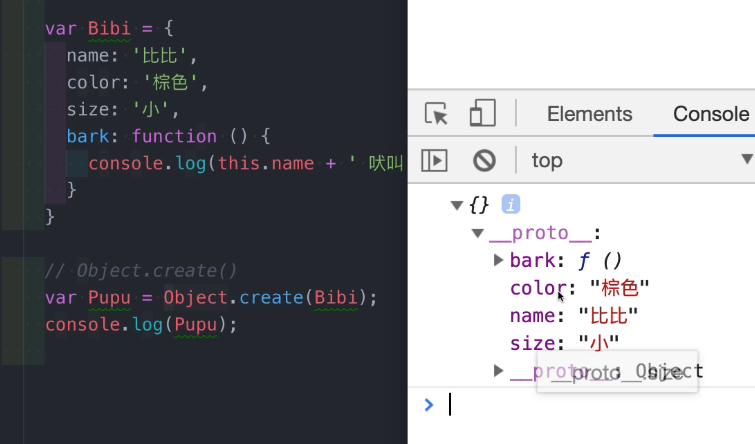Click the color property row
This screenshot has width=755, height=444.
tap(579, 288)
